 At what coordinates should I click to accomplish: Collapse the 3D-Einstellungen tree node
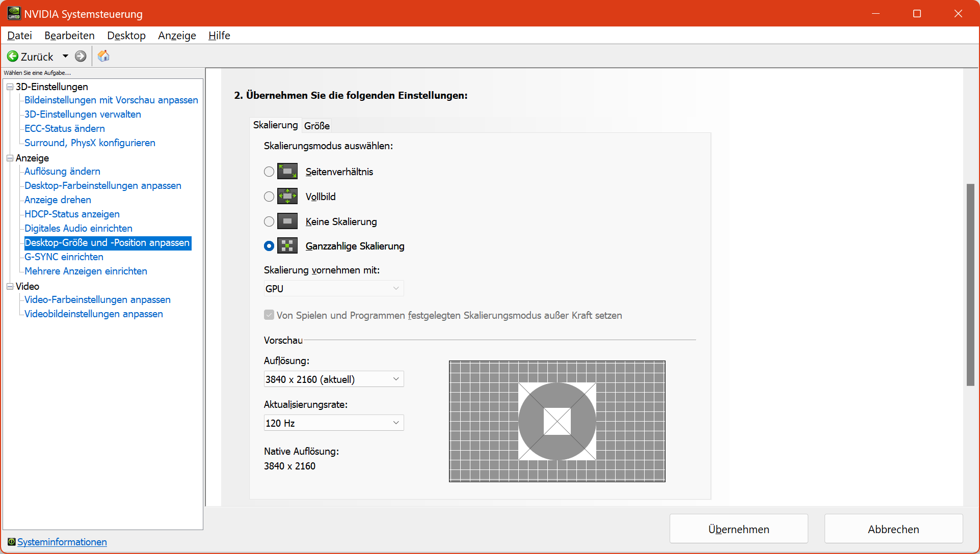coord(10,87)
